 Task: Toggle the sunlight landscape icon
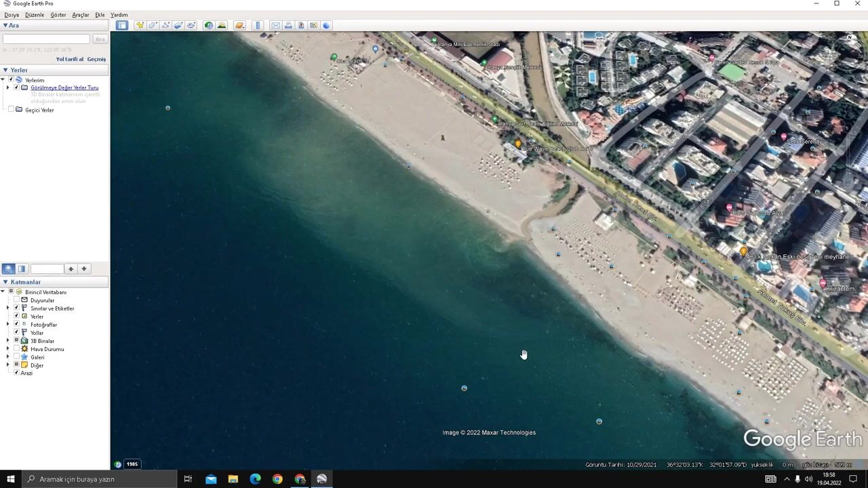point(222,25)
